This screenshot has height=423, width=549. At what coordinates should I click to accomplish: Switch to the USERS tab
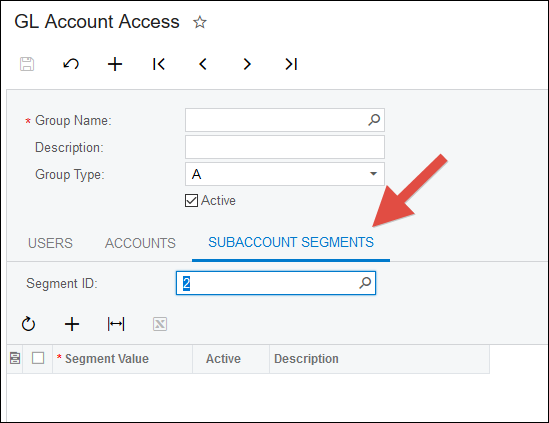pos(50,243)
